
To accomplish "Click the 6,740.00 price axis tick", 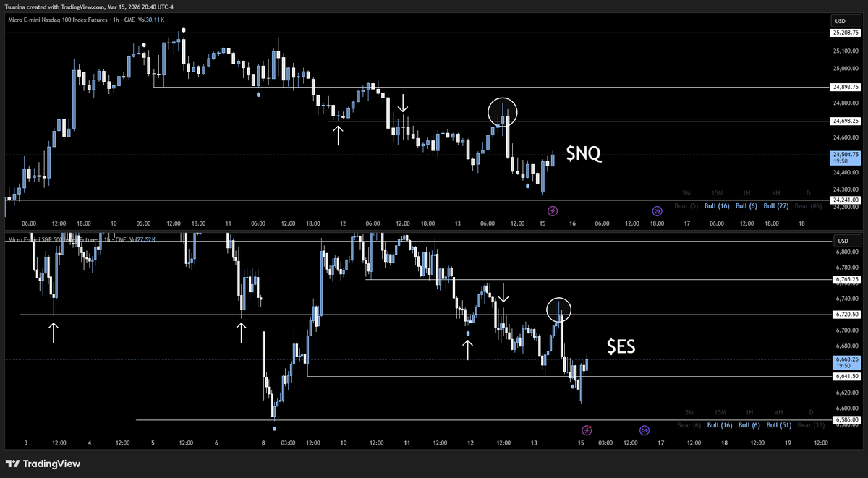I will (x=847, y=299).
